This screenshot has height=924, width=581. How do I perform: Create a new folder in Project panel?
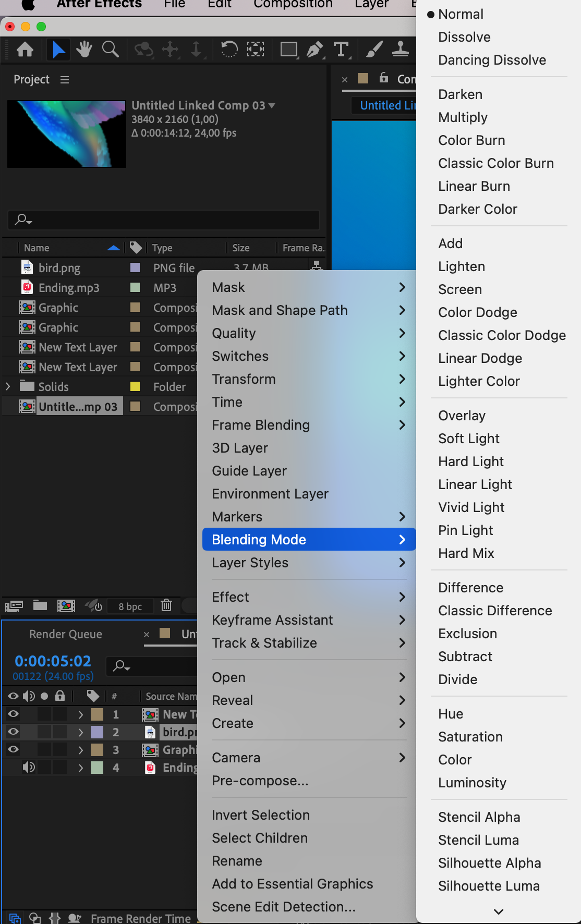40,605
